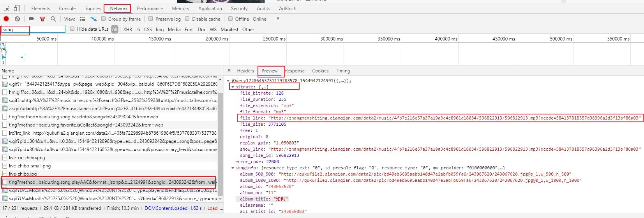Clear the network log
Viewport: 644px width, 218px height.
pos(17,19)
